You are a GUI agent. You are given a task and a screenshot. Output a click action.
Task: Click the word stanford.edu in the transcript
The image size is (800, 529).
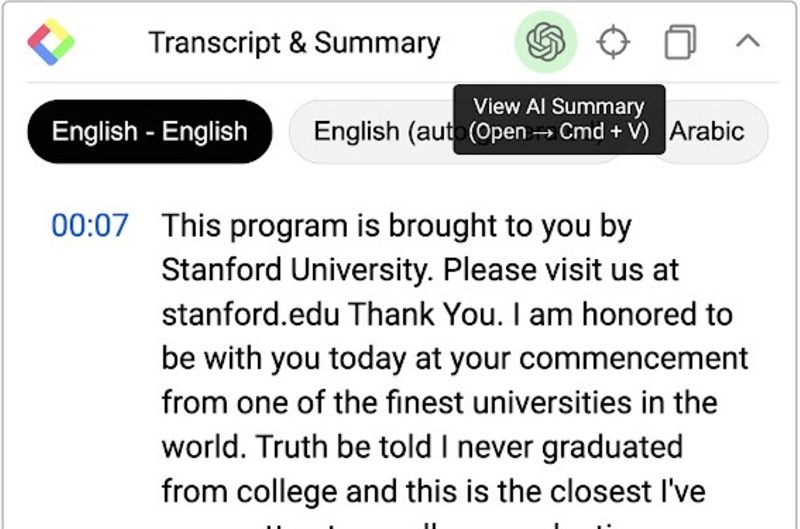250,314
